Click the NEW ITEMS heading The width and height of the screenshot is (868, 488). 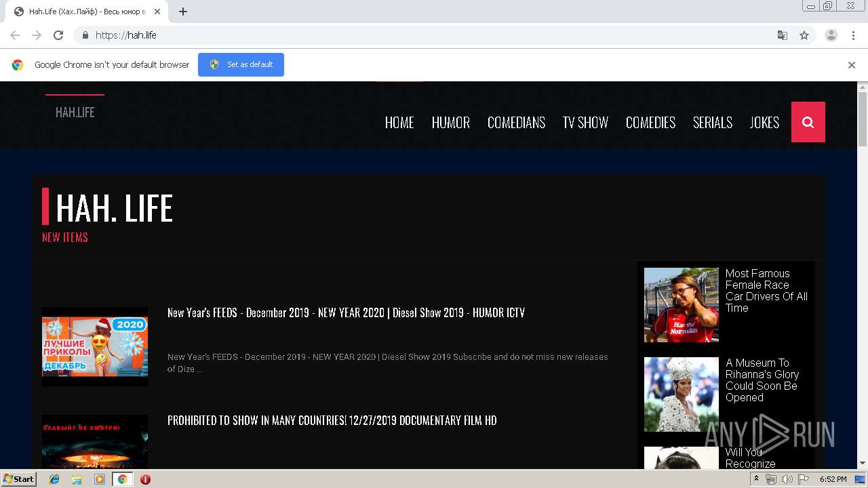pyautogui.click(x=65, y=237)
